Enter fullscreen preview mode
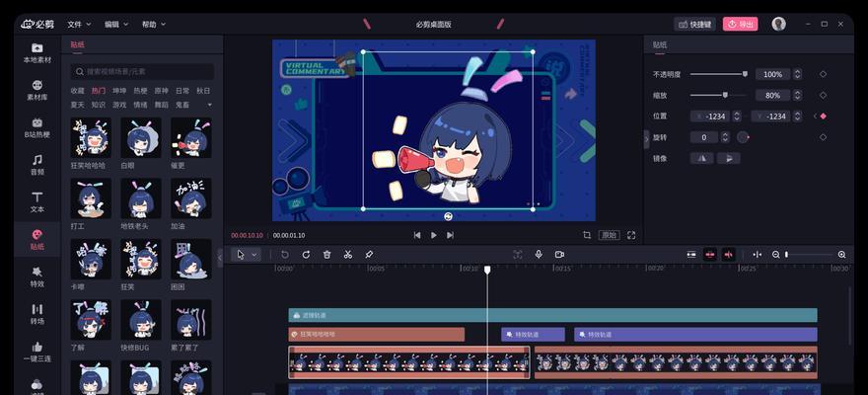Screen dimensions: 868x395 point(631,235)
